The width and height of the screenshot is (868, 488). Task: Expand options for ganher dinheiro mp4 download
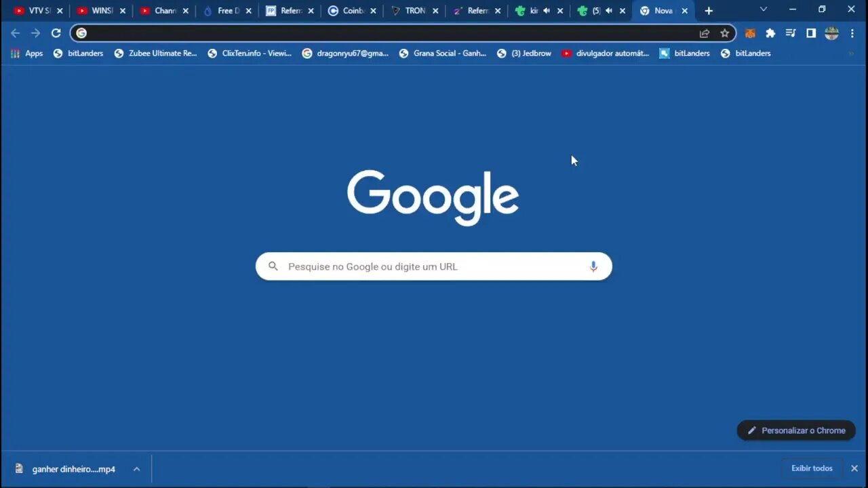136,469
